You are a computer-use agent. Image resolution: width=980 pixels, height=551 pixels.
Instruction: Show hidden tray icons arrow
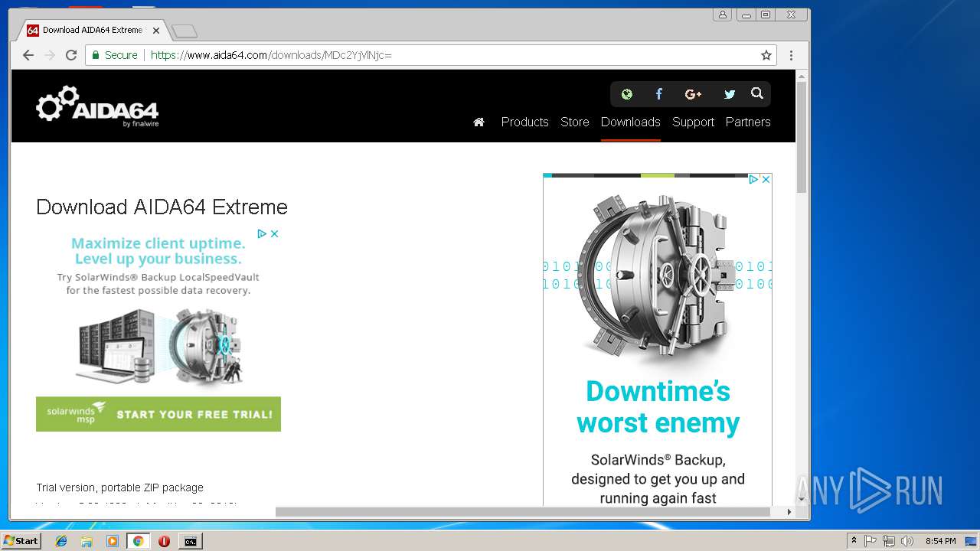(x=854, y=541)
